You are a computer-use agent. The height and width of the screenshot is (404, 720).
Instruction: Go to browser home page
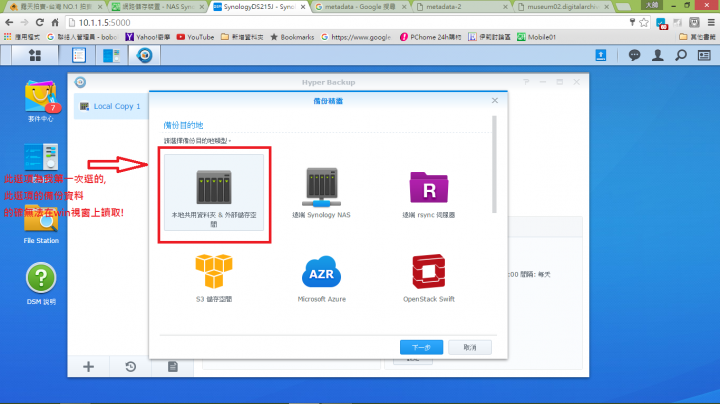coord(55,22)
